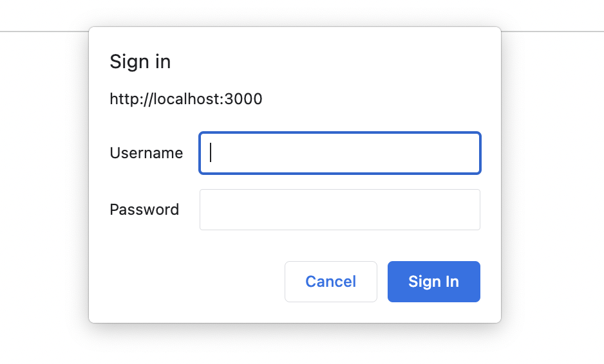The height and width of the screenshot is (364, 604).
Task: Click the "Sign in" dialog heading
Action: [140, 62]
